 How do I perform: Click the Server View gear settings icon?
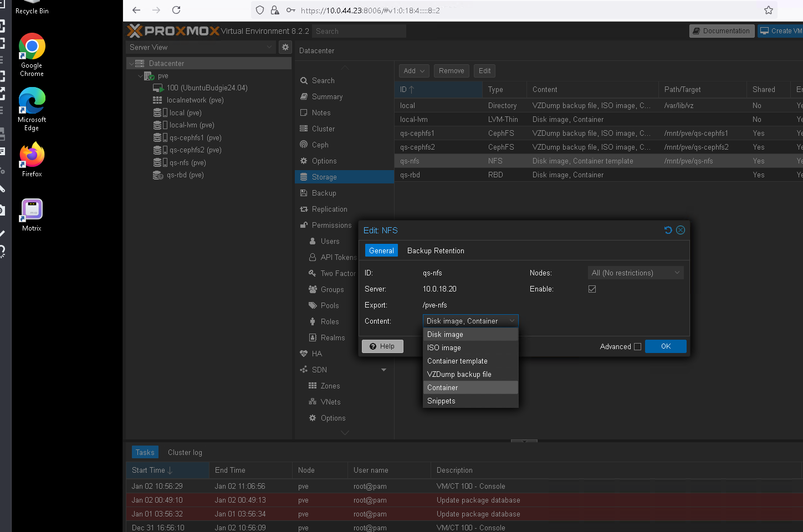pos(285,47)
